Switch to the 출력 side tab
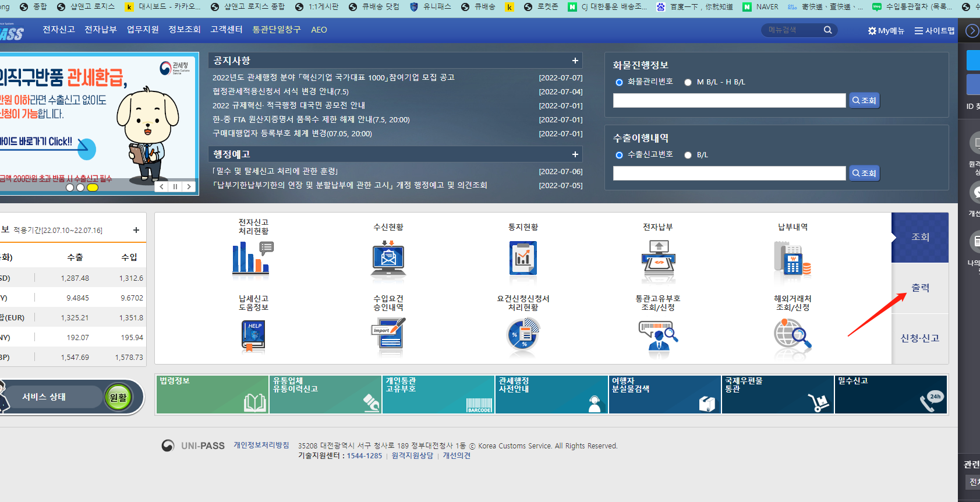Screen dimensions: 980x502 [x=920, y=288]
